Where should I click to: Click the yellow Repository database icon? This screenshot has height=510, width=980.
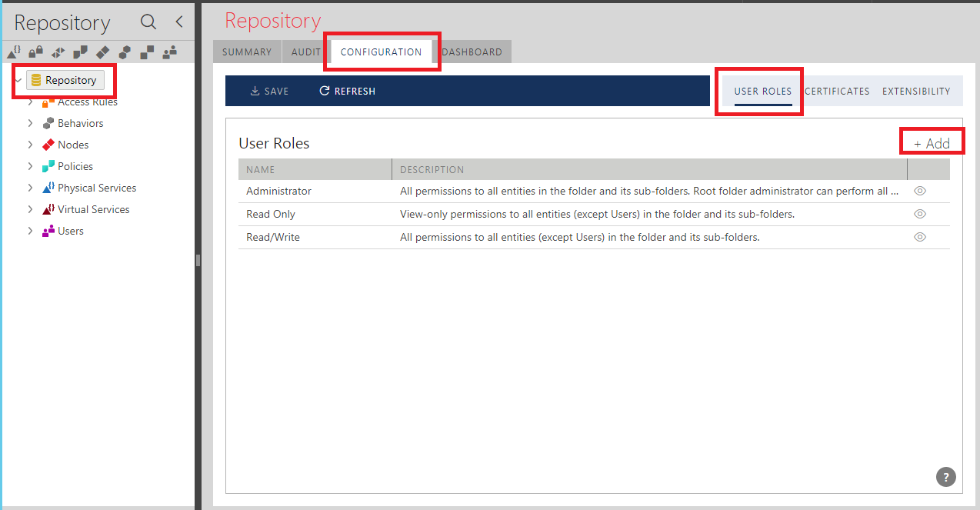tap(36, 80)
